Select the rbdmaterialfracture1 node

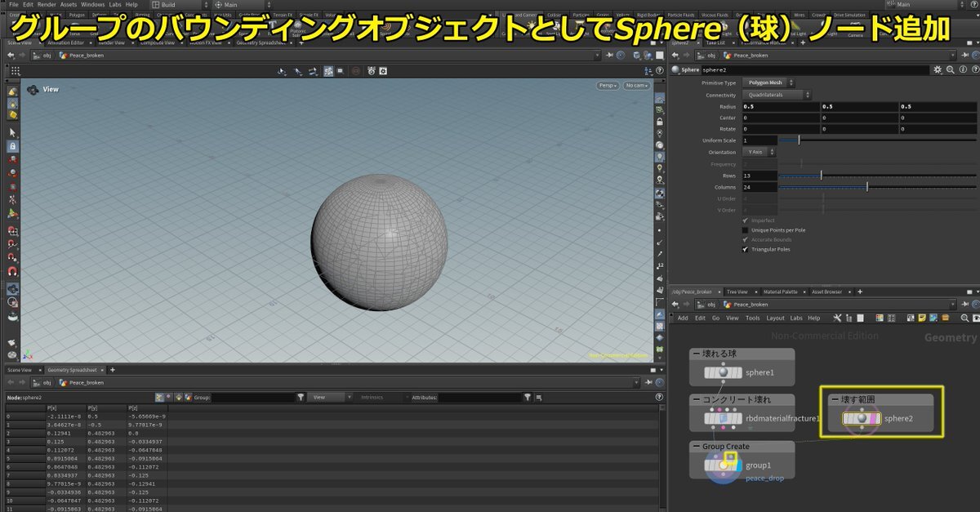[x=724, y=418]
